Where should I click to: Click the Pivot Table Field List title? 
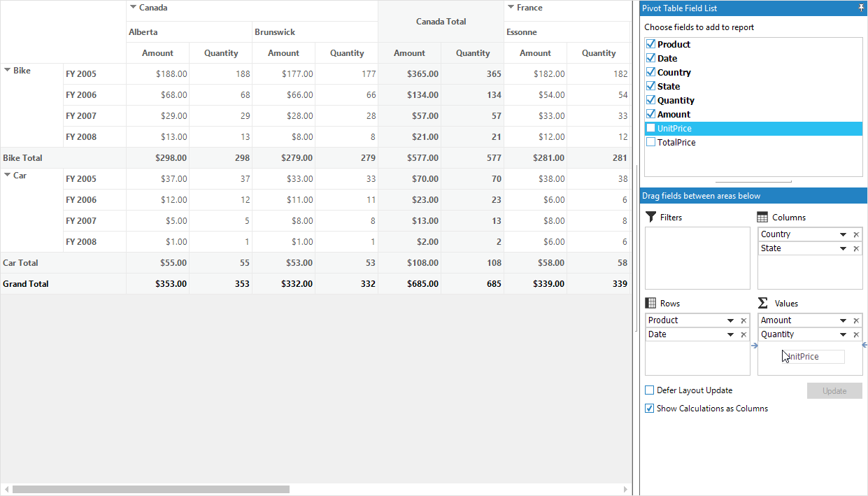click(679, 8)
